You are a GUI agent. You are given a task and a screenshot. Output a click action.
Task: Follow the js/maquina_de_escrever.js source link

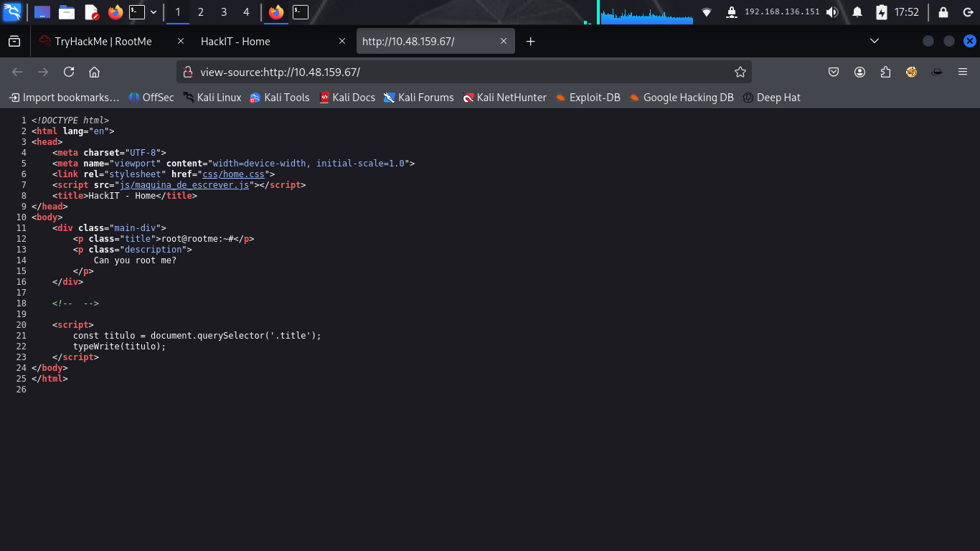[x=184, y=185]
